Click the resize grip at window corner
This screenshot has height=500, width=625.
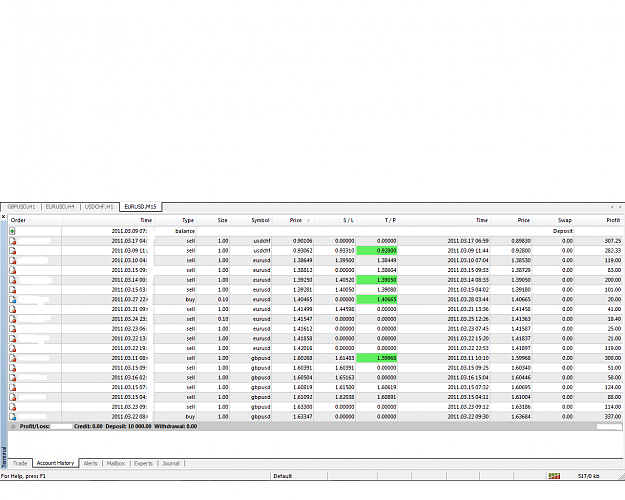pos(621,476)
